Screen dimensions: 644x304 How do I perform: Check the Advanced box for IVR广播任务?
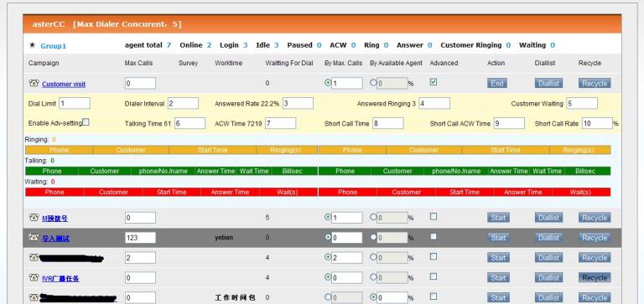click(x=434, y=276)
